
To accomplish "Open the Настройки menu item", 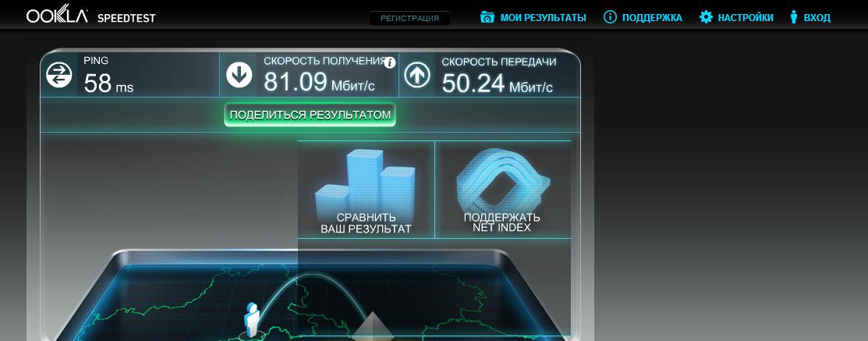I will [x=746, y=18].
